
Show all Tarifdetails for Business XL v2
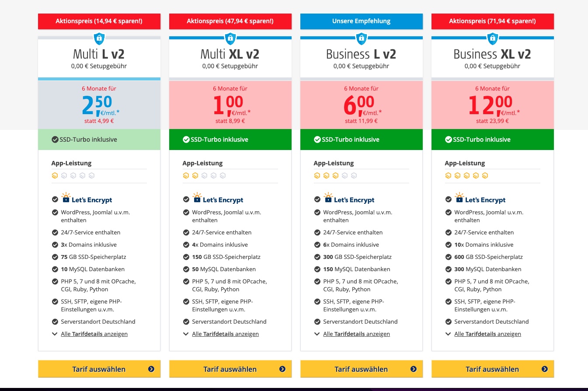tap(487, 334)
